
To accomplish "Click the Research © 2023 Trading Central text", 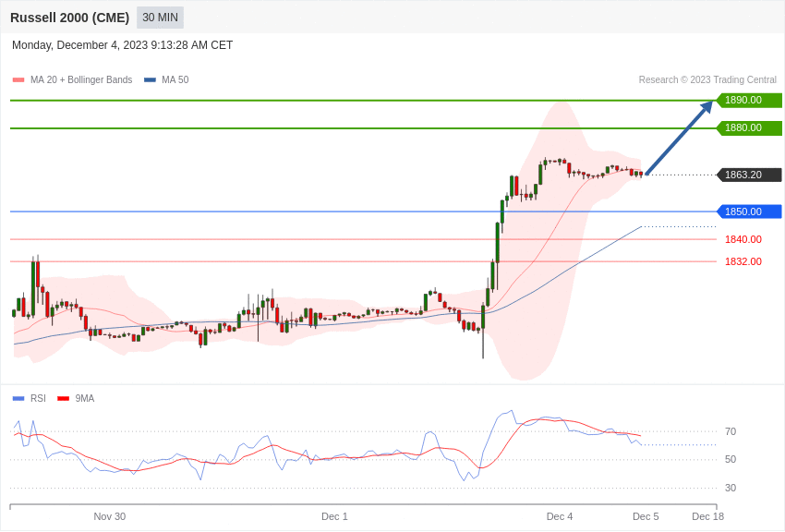I will pos(707,80).
